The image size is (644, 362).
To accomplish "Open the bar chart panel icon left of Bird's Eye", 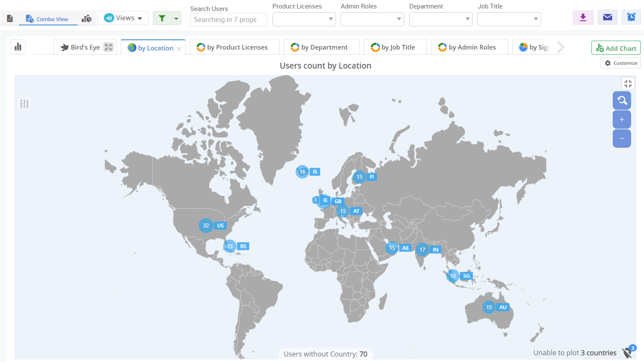I will (x=17, y=47).
